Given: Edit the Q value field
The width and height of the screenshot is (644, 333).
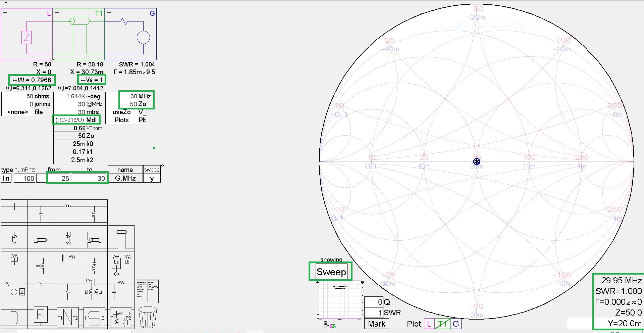Looking at the screenshot, I should (x=374, y=302).
